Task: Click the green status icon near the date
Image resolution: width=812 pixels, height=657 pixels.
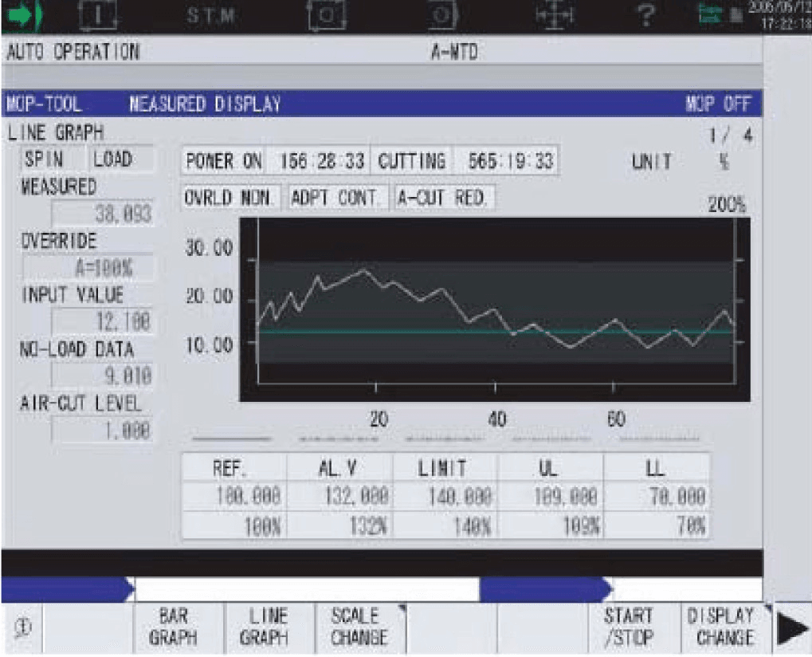Action: (709, 14)
